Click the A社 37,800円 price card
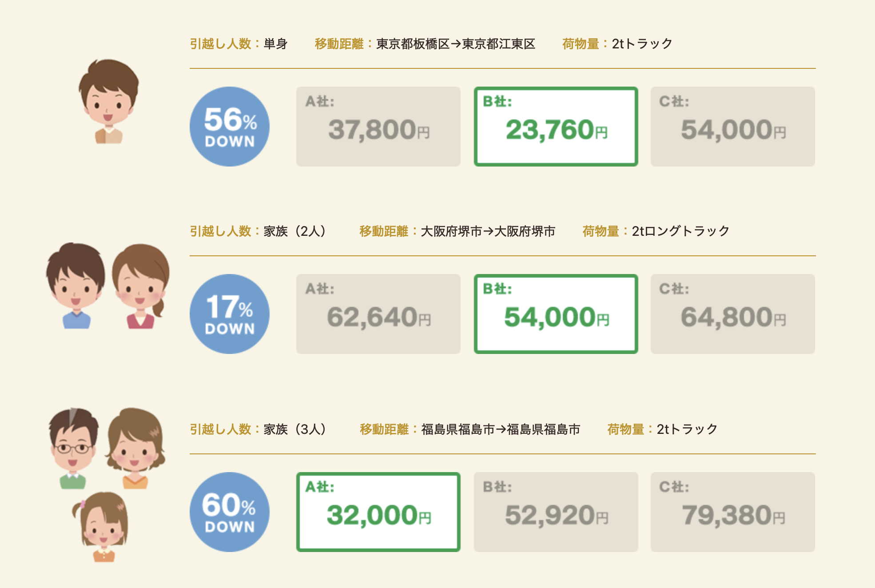The height and width of the screenshot is (588, 875). [378, 127]
